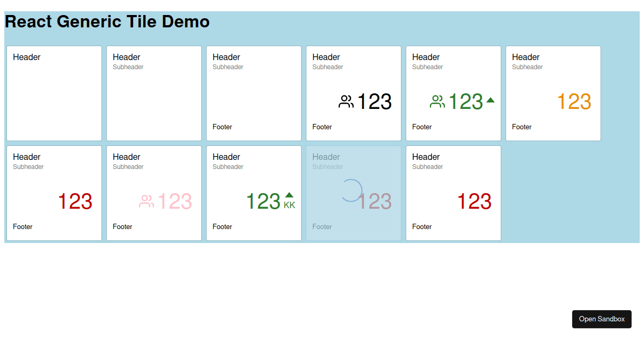Click the red 123 right of the loading tile
This screenshot has width=644, height=338.
474,201
